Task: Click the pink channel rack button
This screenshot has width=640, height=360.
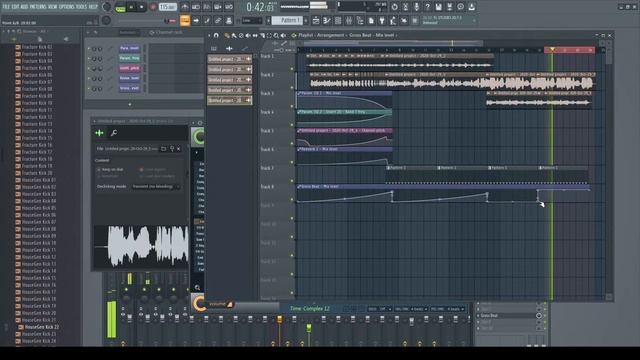Action: tap(129, 68)
